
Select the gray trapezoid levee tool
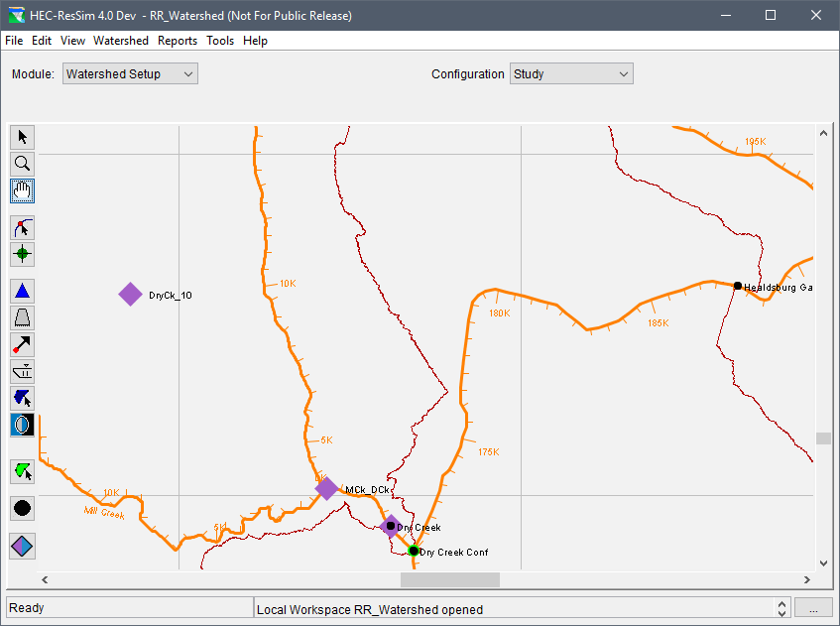[x=22, y=318]
